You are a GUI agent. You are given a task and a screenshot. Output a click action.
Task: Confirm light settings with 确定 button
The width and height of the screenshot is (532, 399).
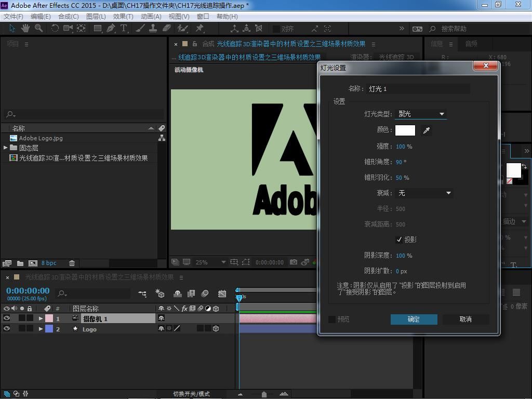pyautogui.click(x=414, y=320)
